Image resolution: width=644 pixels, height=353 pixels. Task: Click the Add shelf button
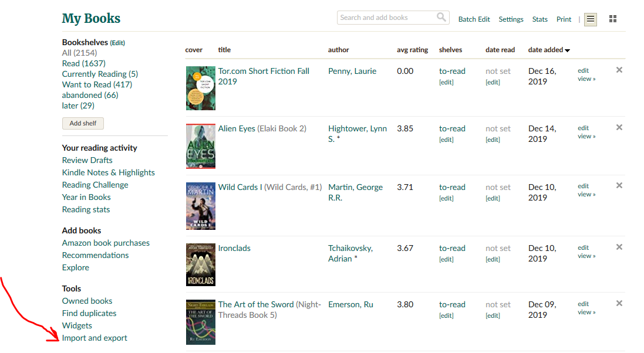pos(83,123)
